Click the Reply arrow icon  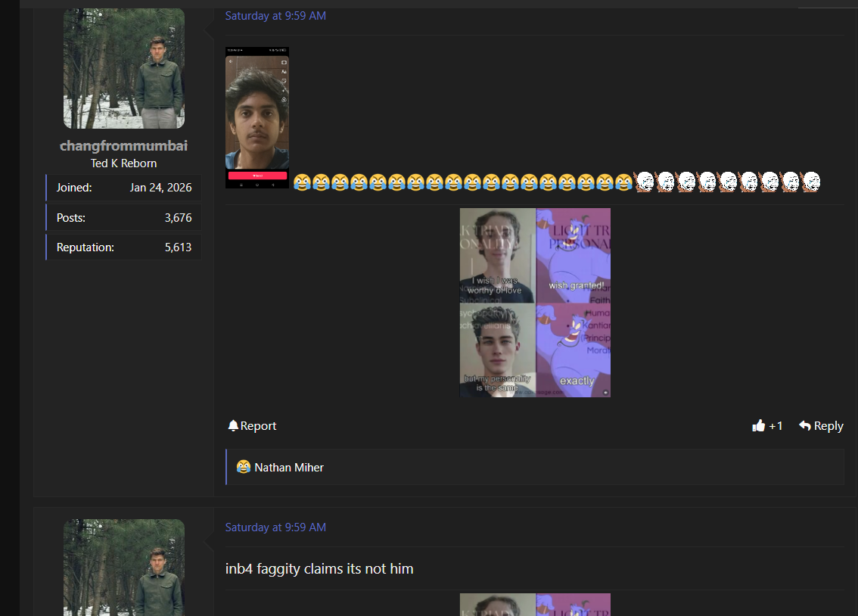pyautogui.click(x=804, y=425)
